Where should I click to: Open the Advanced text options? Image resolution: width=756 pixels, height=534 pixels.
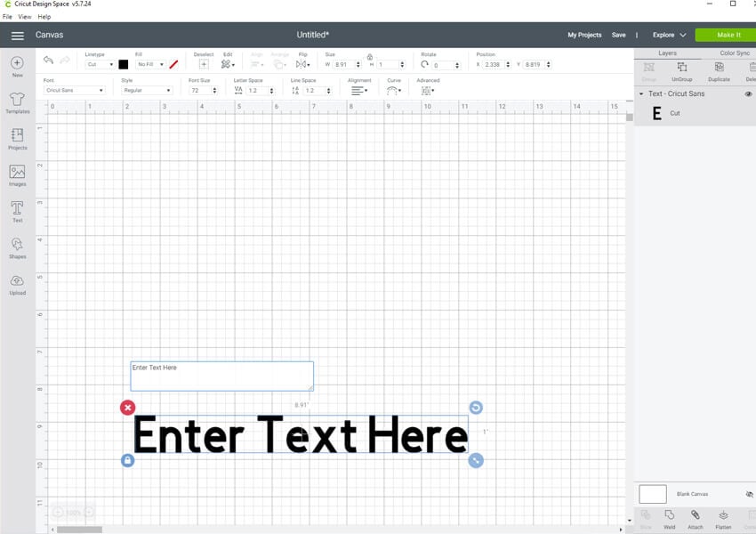(428, 90)
